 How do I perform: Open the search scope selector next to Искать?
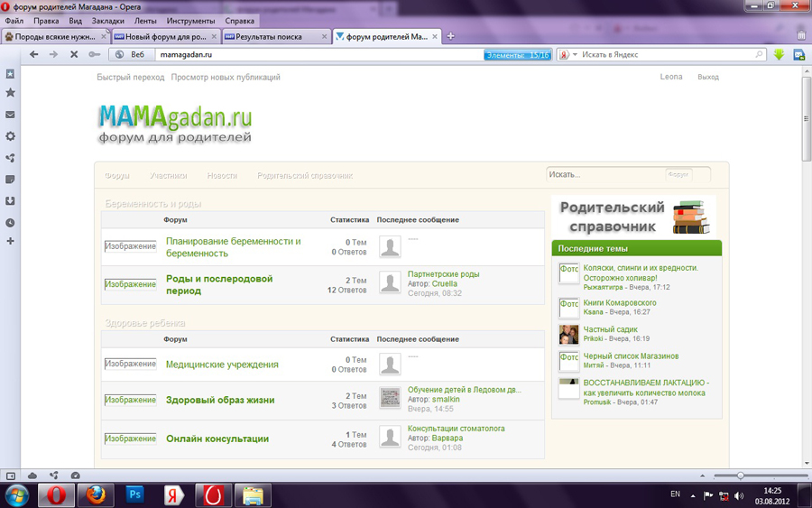[x=680, y=174]
